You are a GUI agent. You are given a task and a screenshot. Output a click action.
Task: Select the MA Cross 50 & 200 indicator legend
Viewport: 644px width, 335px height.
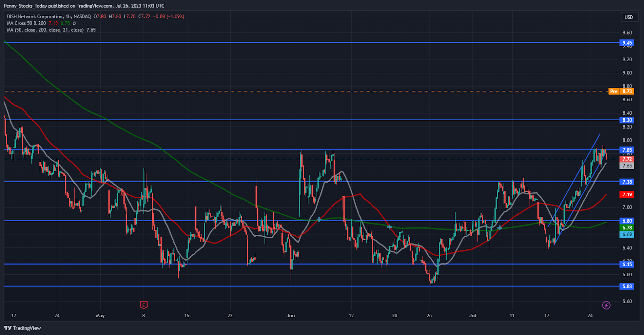pos(26,23)
